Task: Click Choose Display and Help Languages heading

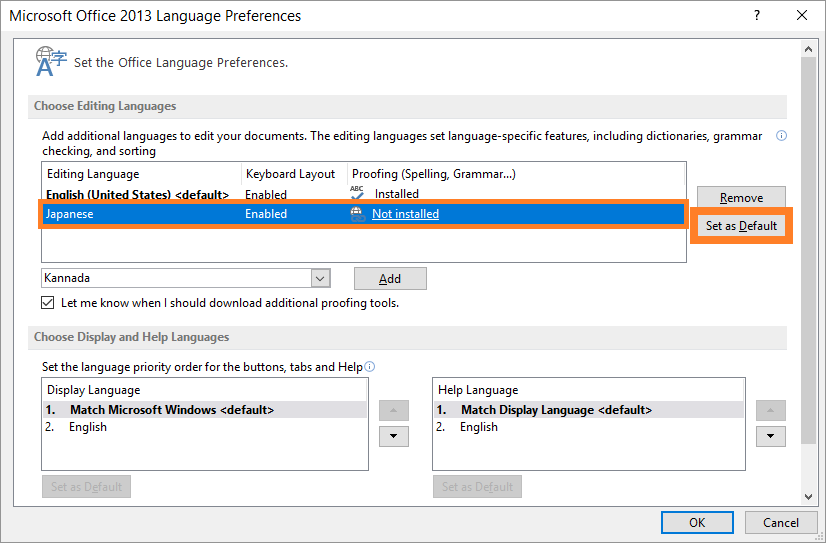Action: [x=131, y=337]
